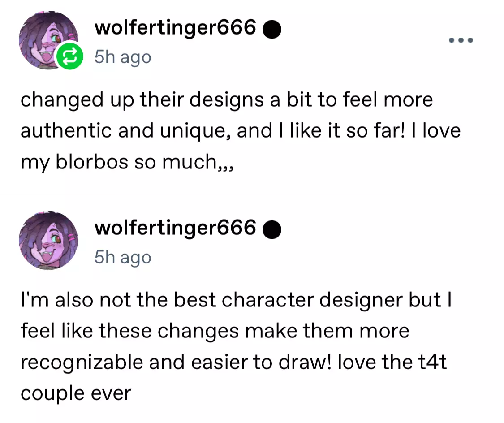
Task: Click the black dot beside top username
Action: pyautogui.click(x=271, y=30)
